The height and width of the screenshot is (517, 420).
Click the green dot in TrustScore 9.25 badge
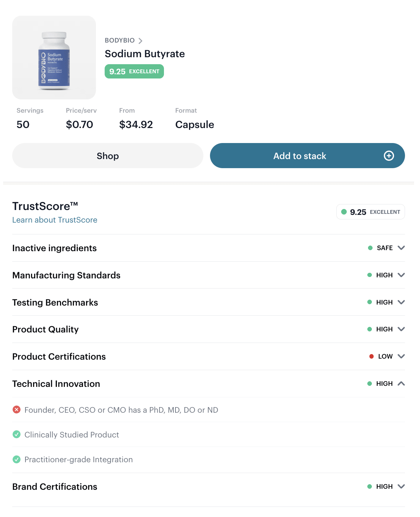(344, 212)
